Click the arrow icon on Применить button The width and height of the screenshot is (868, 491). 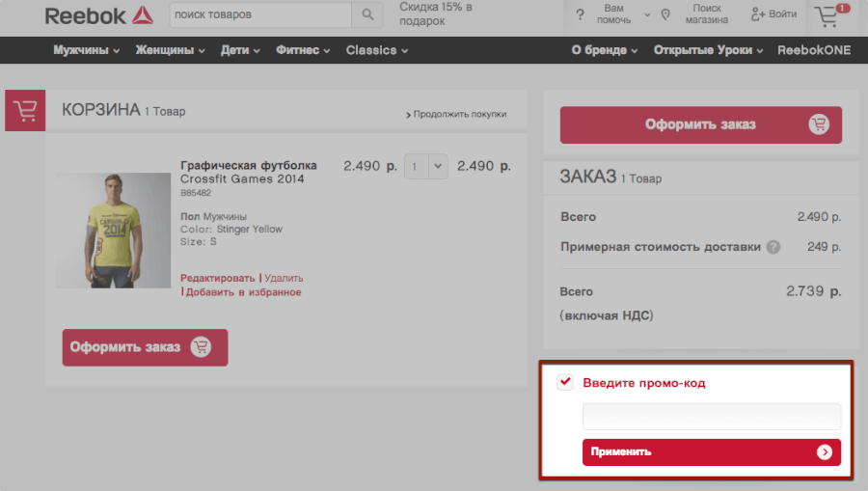[825, 451]
